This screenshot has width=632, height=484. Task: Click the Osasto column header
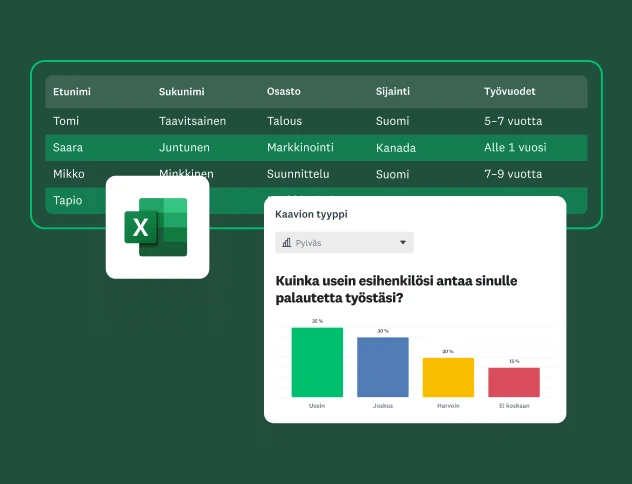coord(283,91)
